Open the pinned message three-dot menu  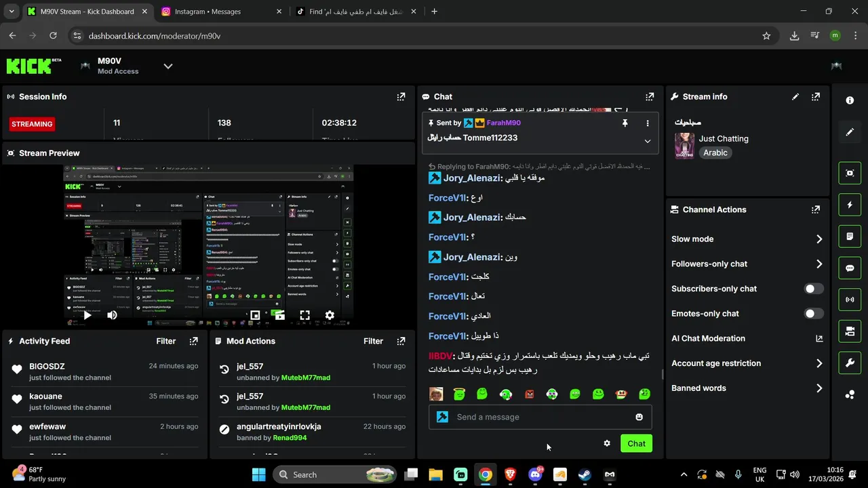point(648,123)
